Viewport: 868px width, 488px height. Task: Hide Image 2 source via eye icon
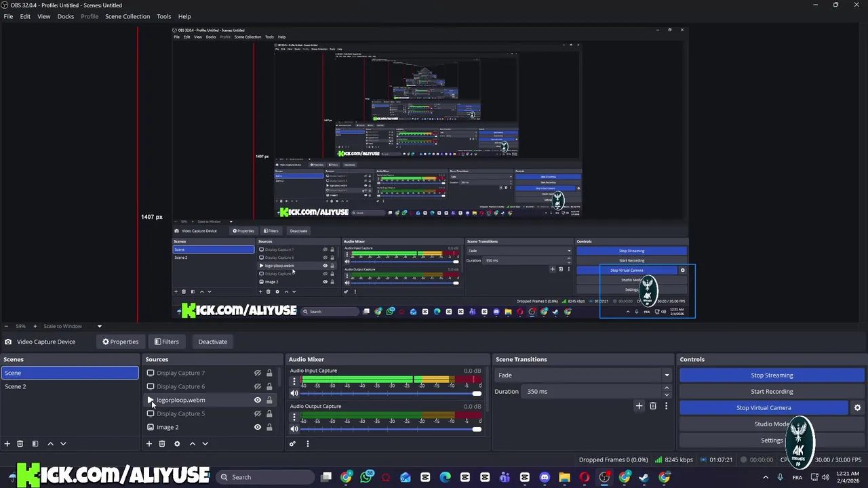pos(258,427)
